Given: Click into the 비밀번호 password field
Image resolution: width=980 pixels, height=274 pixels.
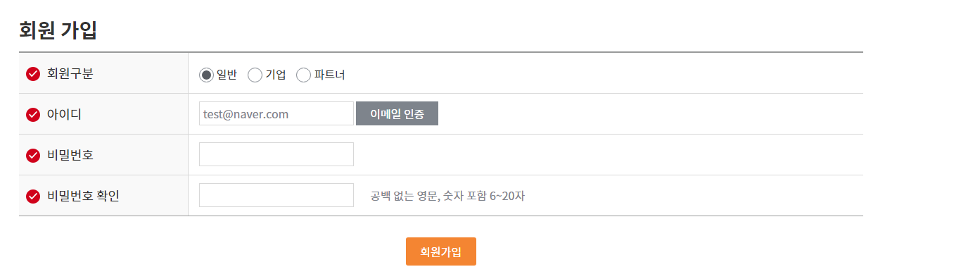Looking at the screenshot, I should pos(276,154).
